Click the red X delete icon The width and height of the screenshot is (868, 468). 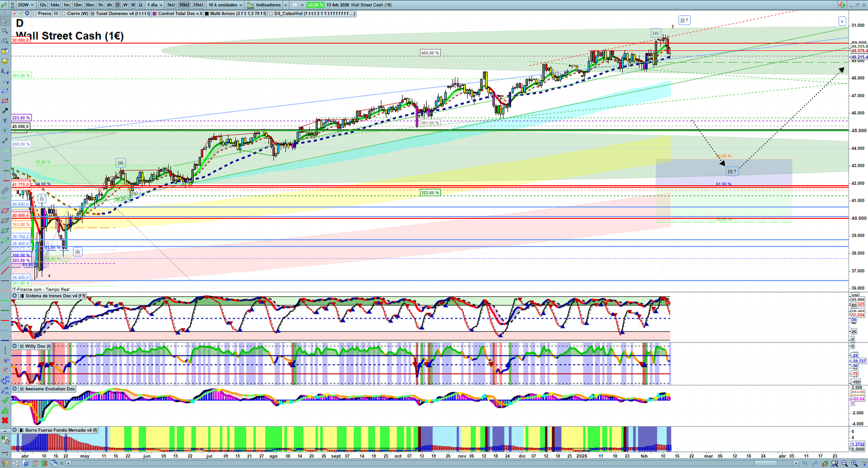tap(5, 420)
